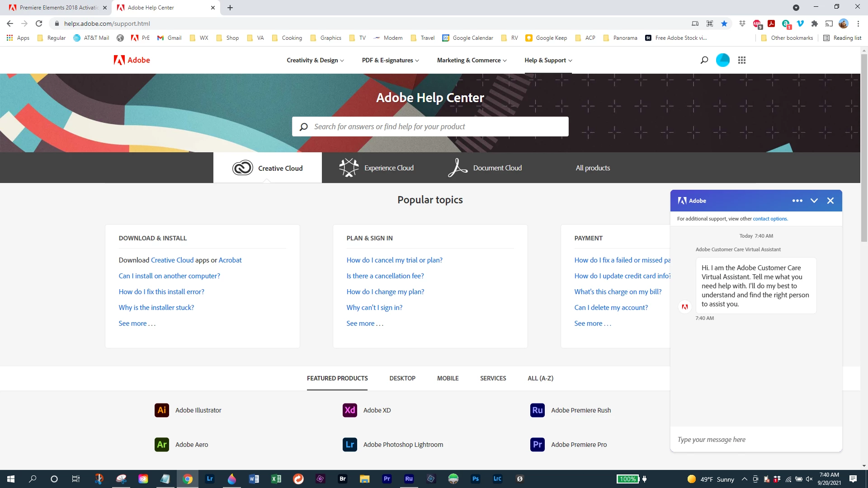Click the Adobe Aero product icon
The width and height of the screenshot is (868, 488).
coord(161,445)
